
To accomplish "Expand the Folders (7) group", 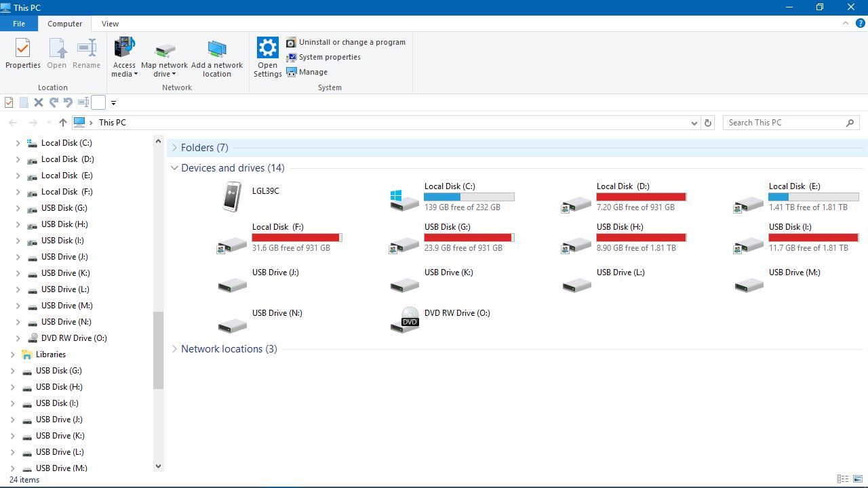I will point(174,148).
